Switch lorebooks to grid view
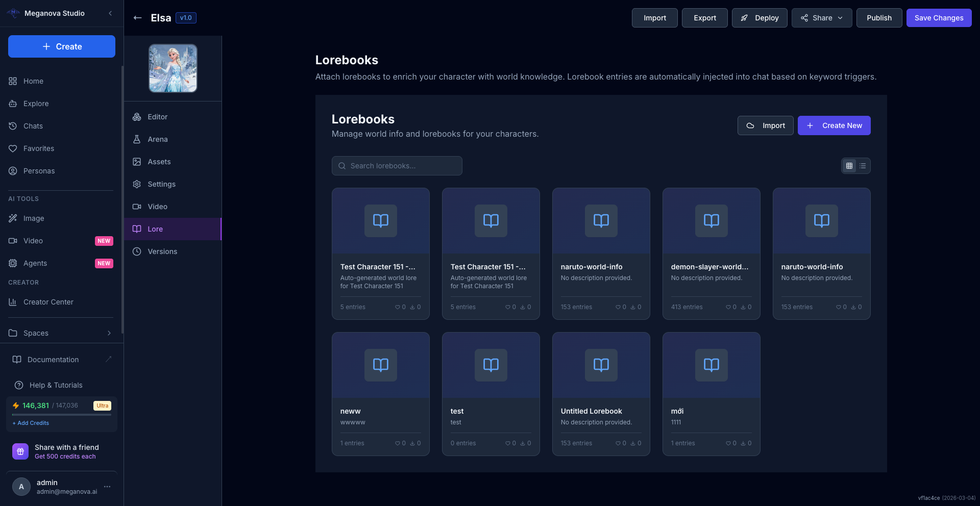Screen dimensions: 980x506 (849, 166)
